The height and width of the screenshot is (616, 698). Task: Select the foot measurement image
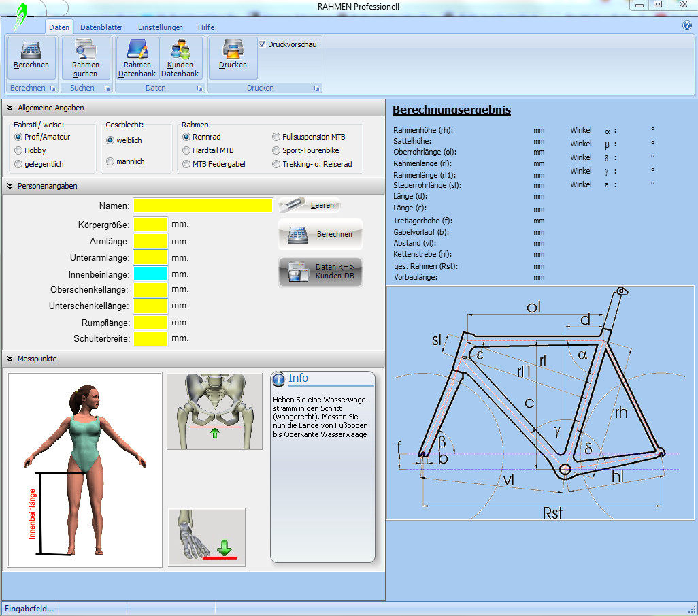207,536
